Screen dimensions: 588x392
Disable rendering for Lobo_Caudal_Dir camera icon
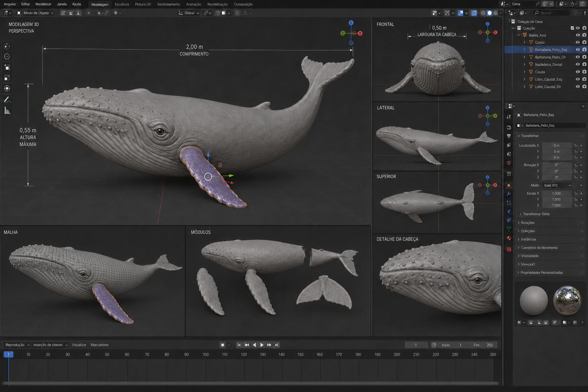584,87
